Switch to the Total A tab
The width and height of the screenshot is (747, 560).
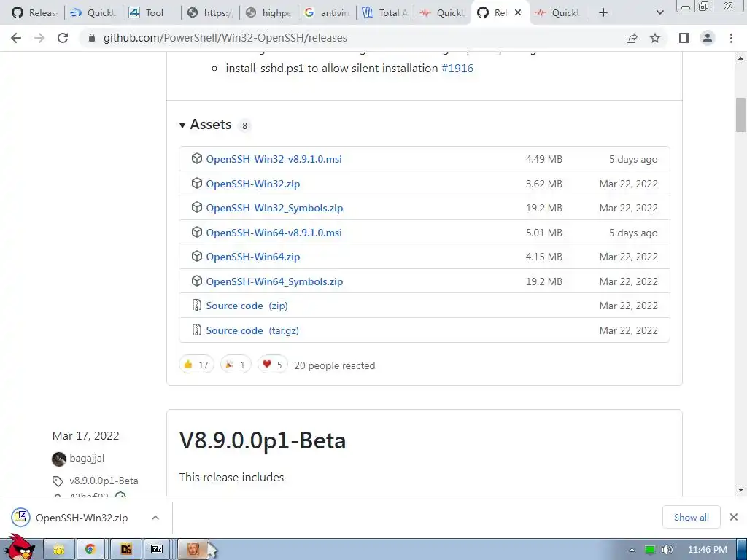coord(385,12)
